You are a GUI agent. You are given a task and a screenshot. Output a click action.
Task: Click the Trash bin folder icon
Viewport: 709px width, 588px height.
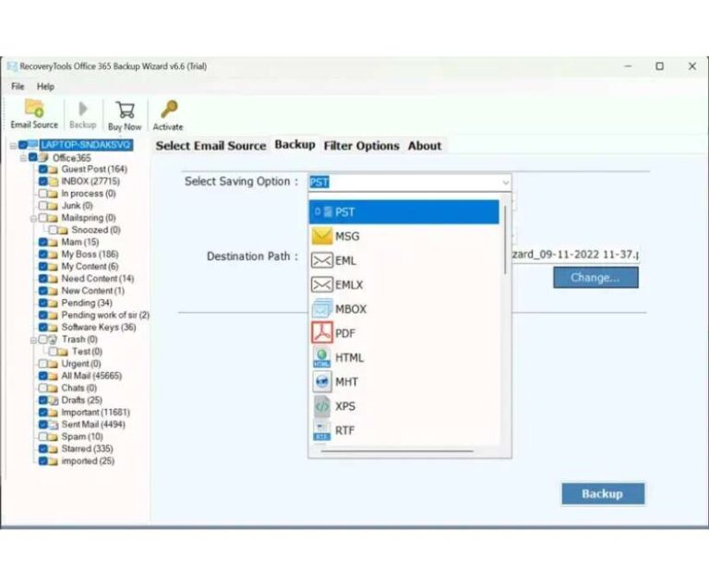pyautogui.click(x=54, y=340)
